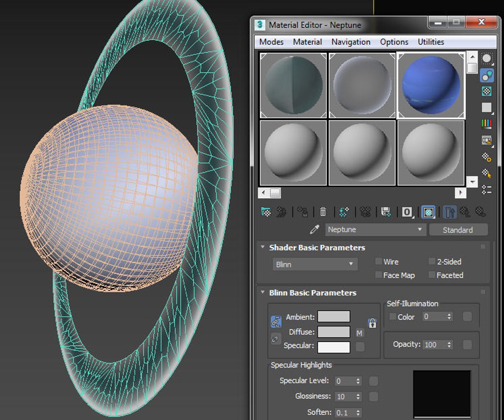Open the Neptune material name dropdown

pyautogui.click(x=375, y=229)
